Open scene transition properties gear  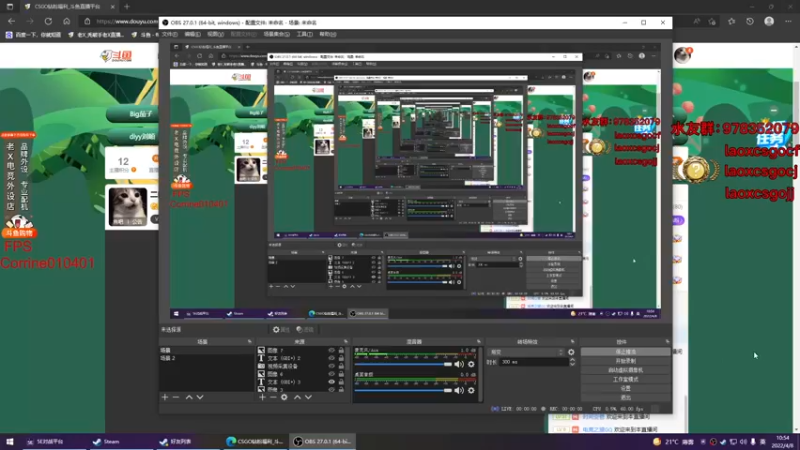point(571,352)
